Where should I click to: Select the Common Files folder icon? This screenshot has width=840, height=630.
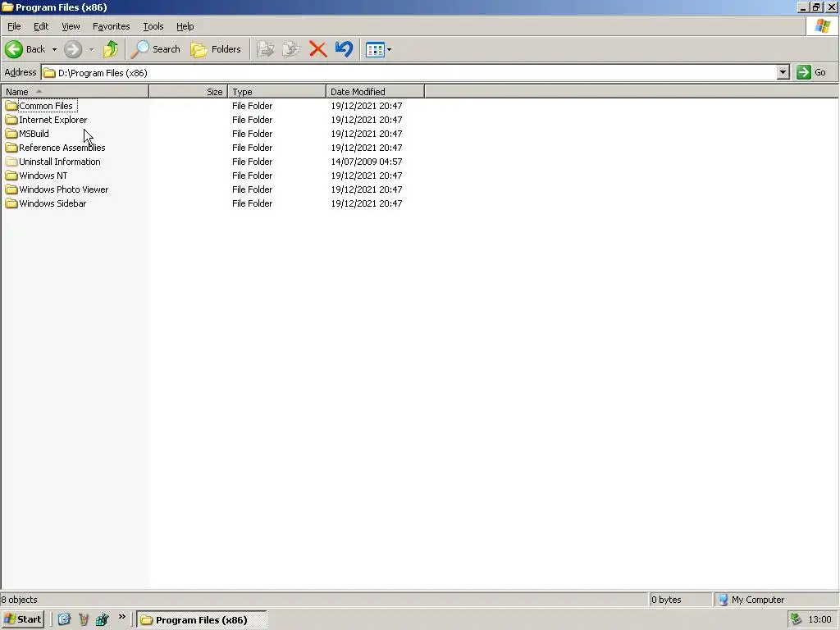[11, 106]
